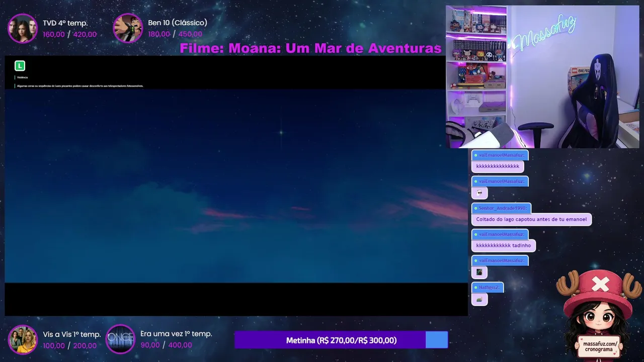Click the 'Violência' content descriptor text
Viewport: 644px width, 362px height.
pos(22,77)
